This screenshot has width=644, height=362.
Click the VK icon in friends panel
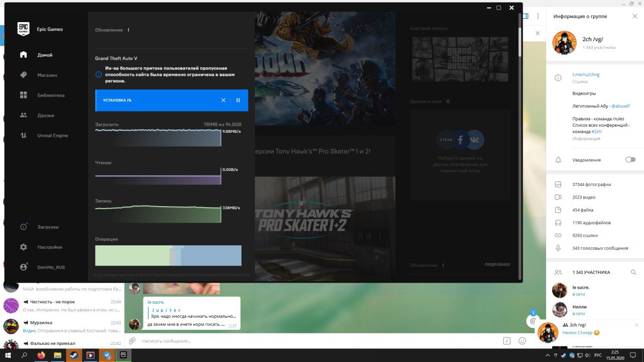[475, 139]
